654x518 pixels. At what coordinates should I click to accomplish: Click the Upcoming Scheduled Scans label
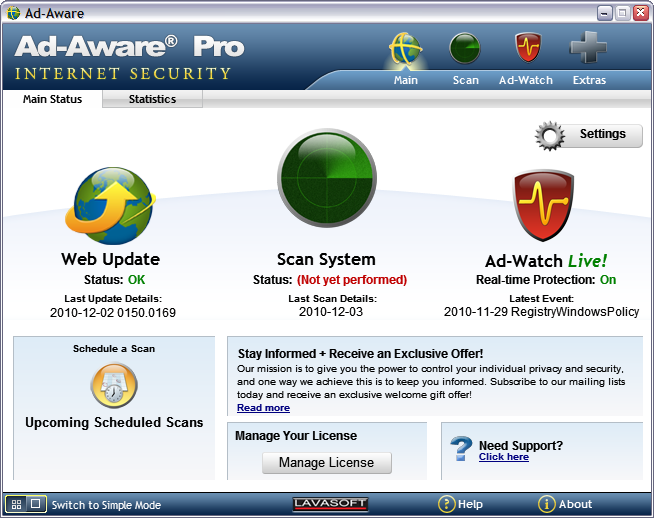(114, 422)
